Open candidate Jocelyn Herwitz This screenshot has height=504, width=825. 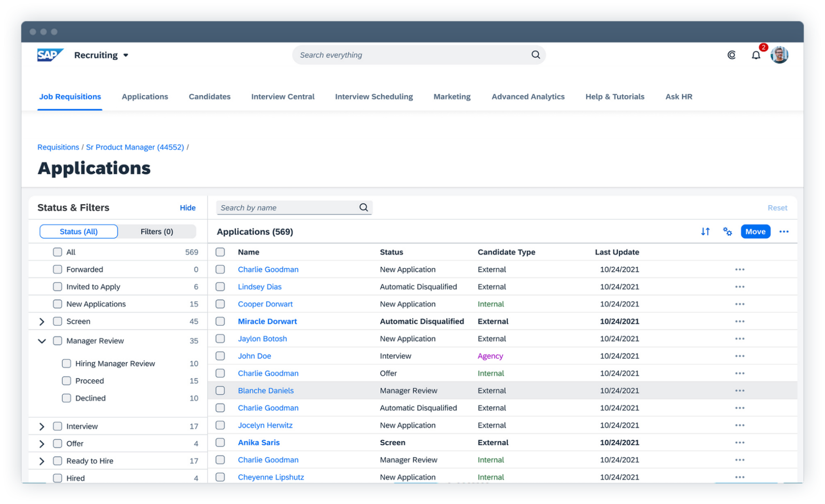click(x=265, y=425)
